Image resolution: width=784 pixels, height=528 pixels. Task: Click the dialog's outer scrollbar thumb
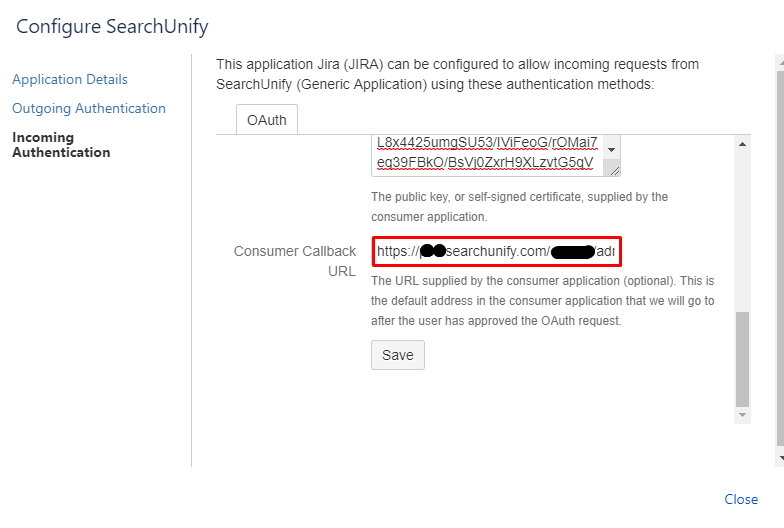tap(779, 250)
